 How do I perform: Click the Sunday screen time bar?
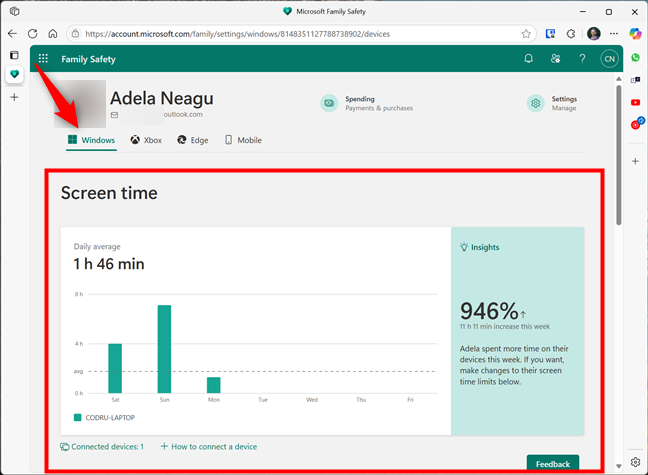[x=164, y=349]
